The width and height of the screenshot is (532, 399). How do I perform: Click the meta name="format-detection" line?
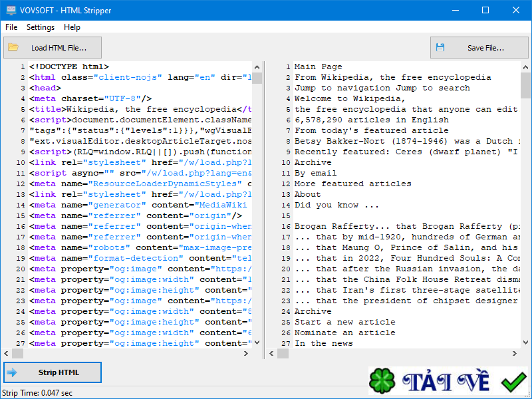[140, 259]
